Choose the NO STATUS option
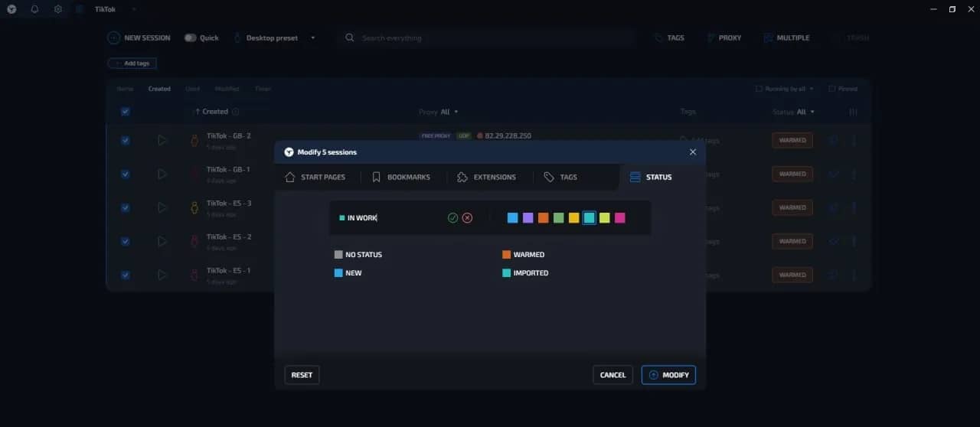The height and width of the screenshot is (427, 980). (358, 255)
